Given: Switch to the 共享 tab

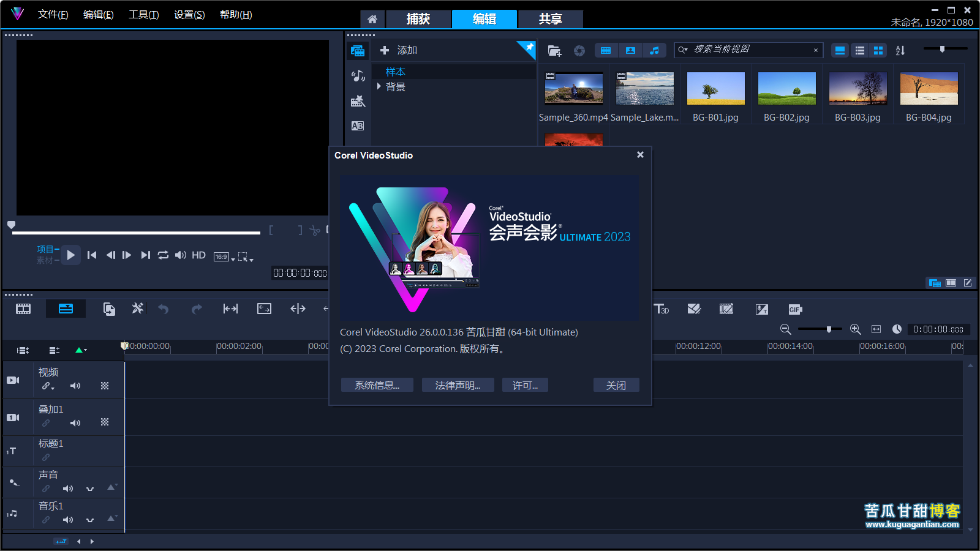Looking at the screenshot, I should [x=551, y=19].
